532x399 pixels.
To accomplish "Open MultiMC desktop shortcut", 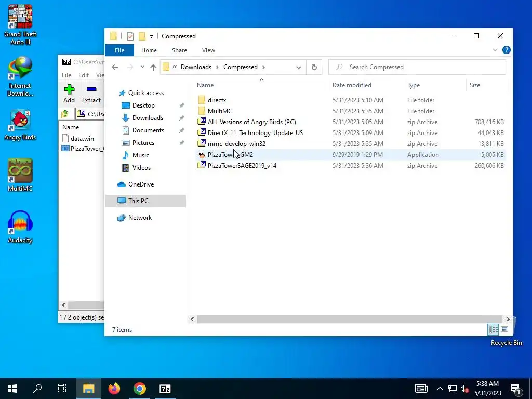I will pyautogui.click(x=20, y=175).
